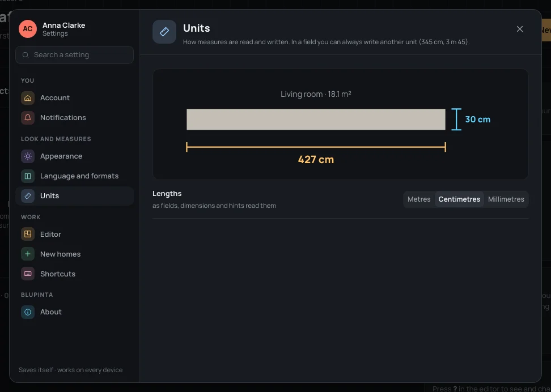
Task: Click the 30 cm height dimension label
Action: point(477,120)
